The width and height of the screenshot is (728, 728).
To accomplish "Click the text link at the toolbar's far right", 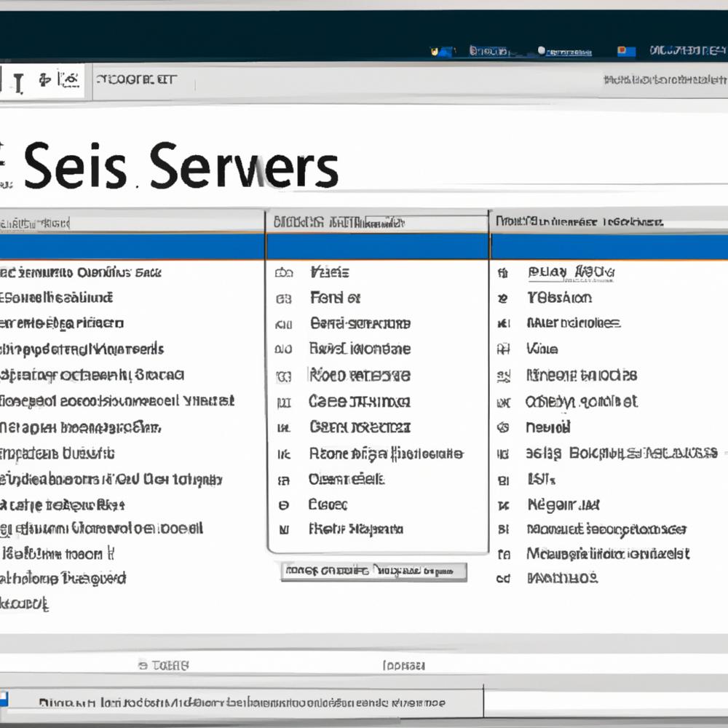I will coord(665,80).
